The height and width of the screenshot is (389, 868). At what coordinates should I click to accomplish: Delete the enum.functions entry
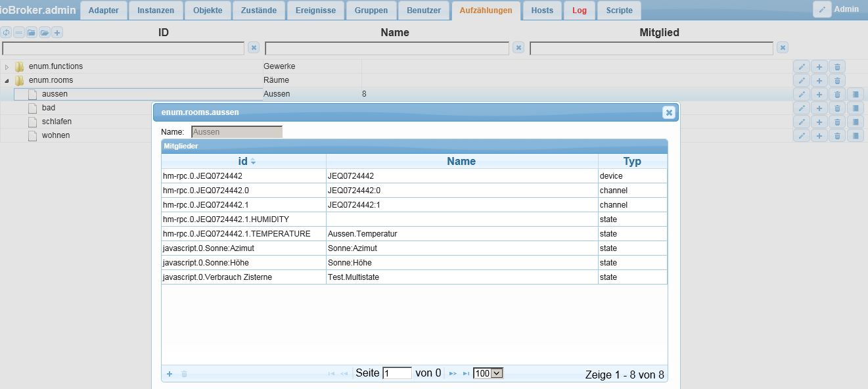[x=837, y=66]
